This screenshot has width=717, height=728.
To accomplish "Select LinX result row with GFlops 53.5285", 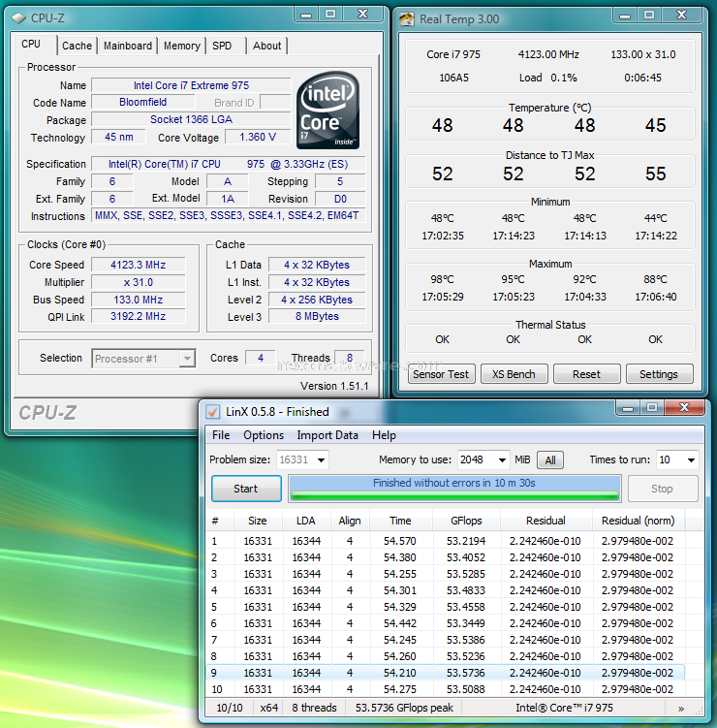I will (446, 574).
